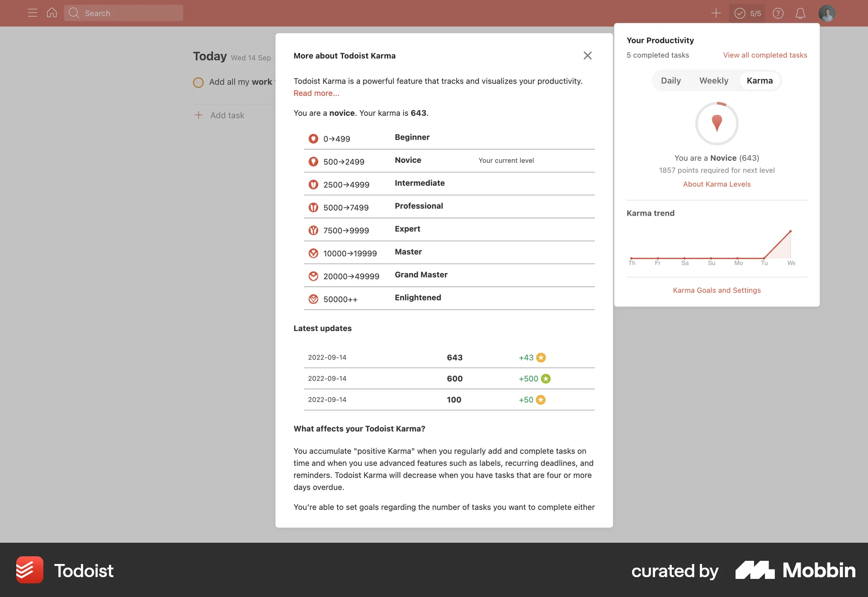The width and height of the screenshot is (868, 597).
Task: Switch to the Weekly productivity tab
Action: [714, 81]
